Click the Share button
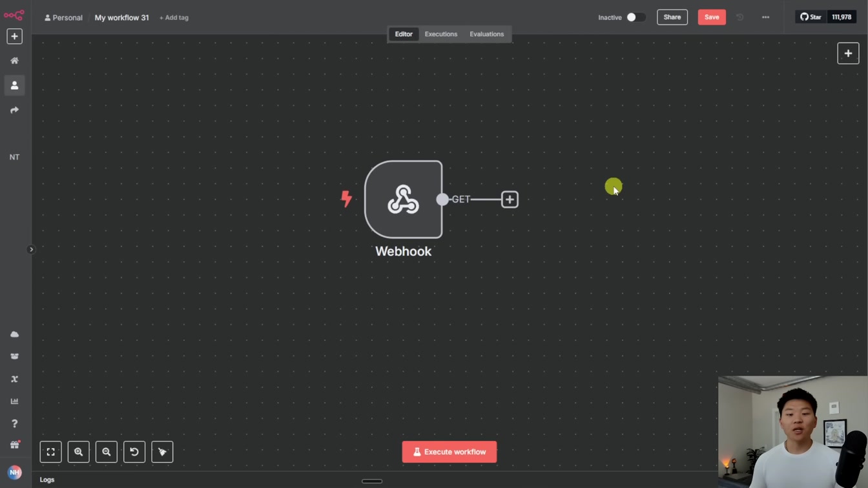The height and width of the screenshot is (488, 868). pos(672,17)
